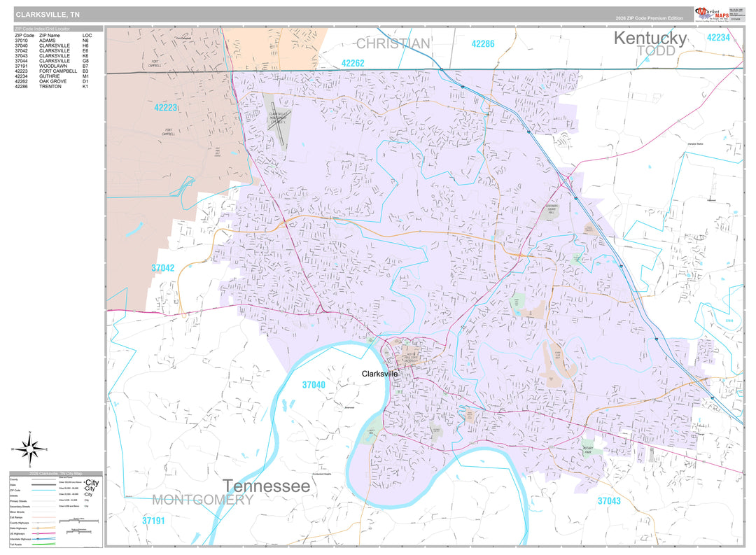Click the 2026 Clarksville, TN City Map legend title
Screen dimensions: 756x555
tap(55, 474)
